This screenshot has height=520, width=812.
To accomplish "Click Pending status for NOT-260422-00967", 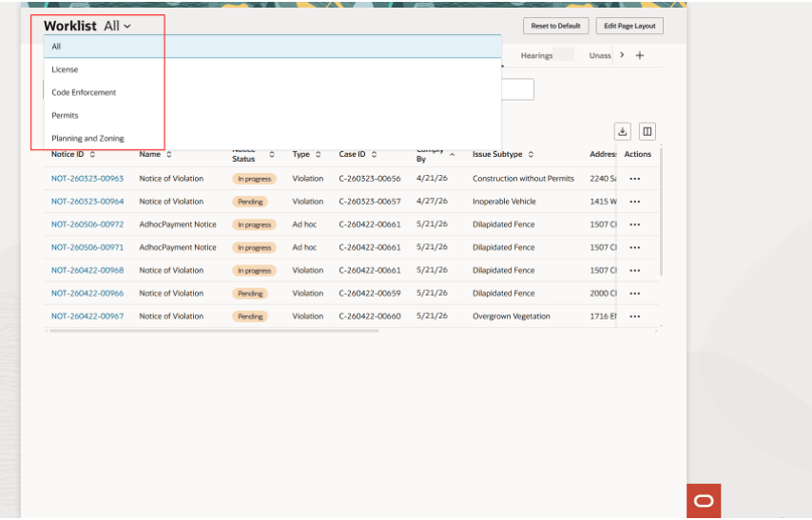I will [250, 317].
